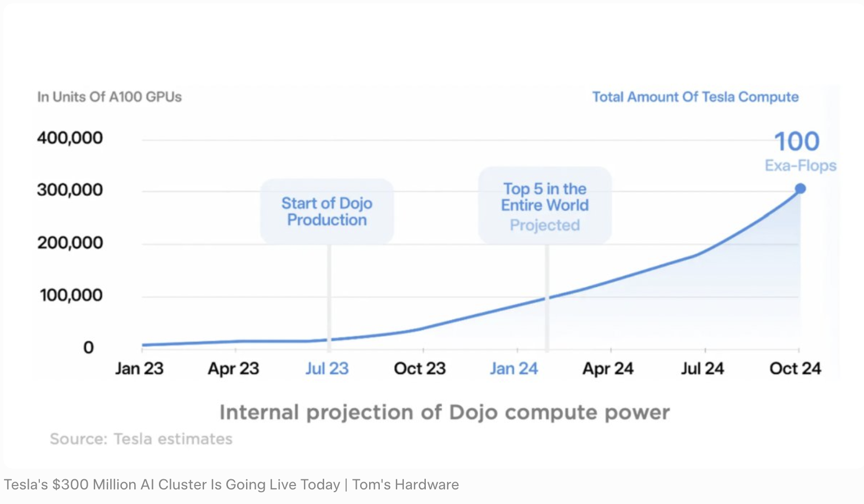The image size is (864, 504).
Task: Click the "Jan 23" x-axis label
Action: pos(139,369)
